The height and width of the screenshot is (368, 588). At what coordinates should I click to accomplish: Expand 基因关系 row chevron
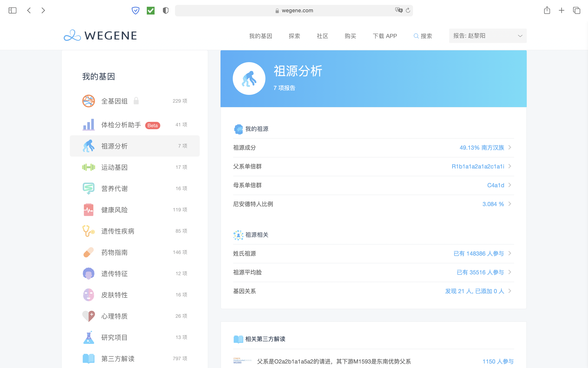pyautogui.click(x=510, y=291)
